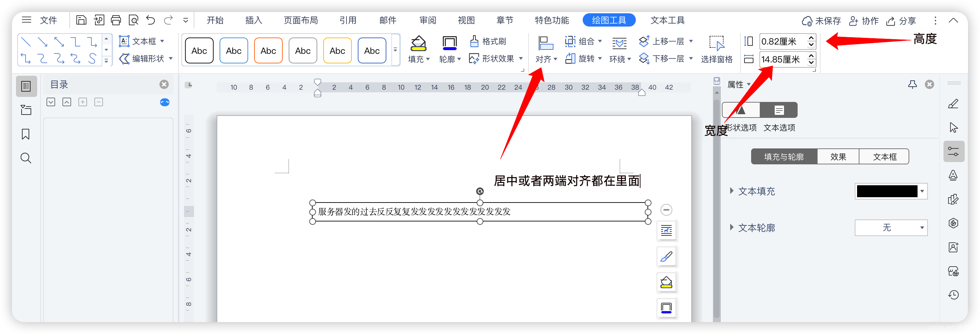Open the 页面布局 tab
Image resolution: width=980 pixels, height=334 pixels.
pyautogui.click(x=301, y=20)
